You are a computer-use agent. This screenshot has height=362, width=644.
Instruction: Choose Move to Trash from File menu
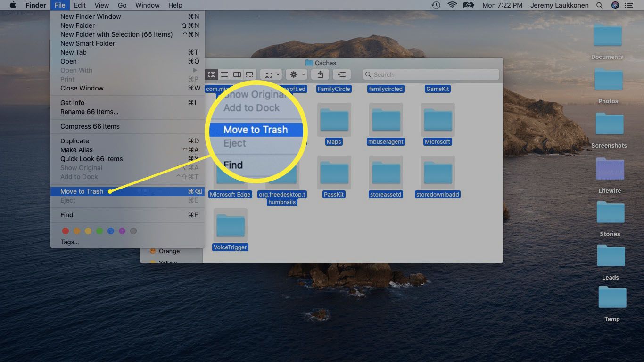pos(82,191)
